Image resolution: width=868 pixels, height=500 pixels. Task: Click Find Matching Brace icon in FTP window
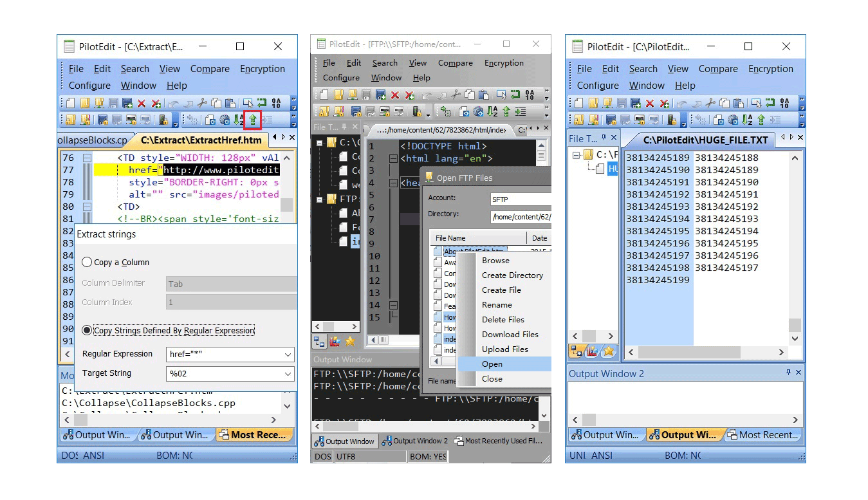pyautogui.click(x=446, y=111)
